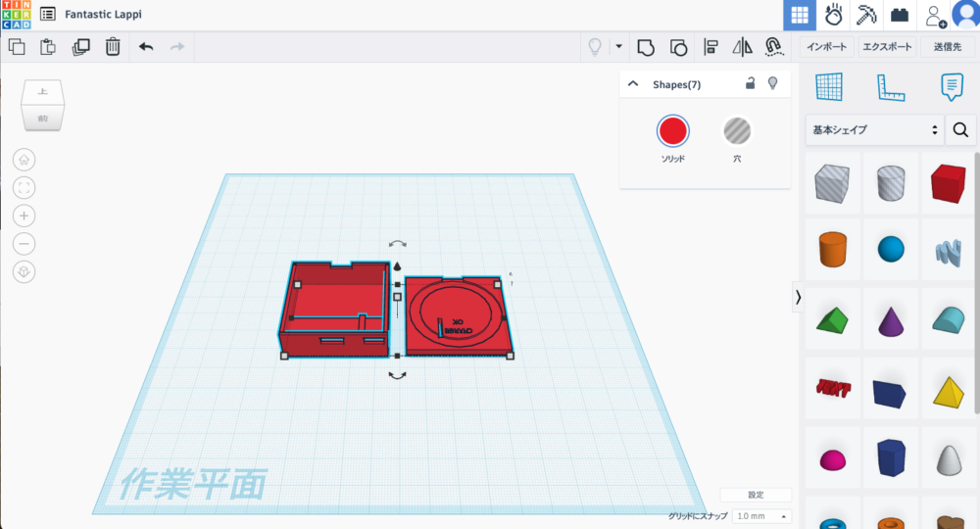Click the Zoom in button
The height and width of the screenshot is (529, 980).
pyautogui.click(x=24, y=216)
